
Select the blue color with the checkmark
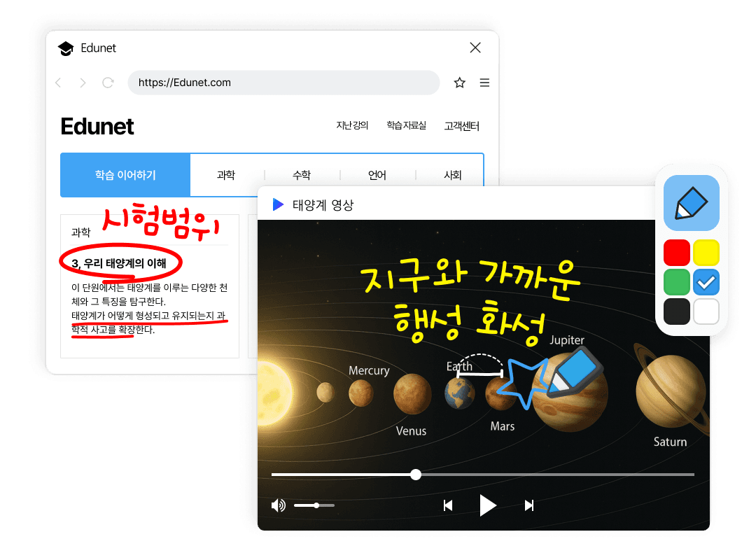pyautogui.click(x=706, y=282)
